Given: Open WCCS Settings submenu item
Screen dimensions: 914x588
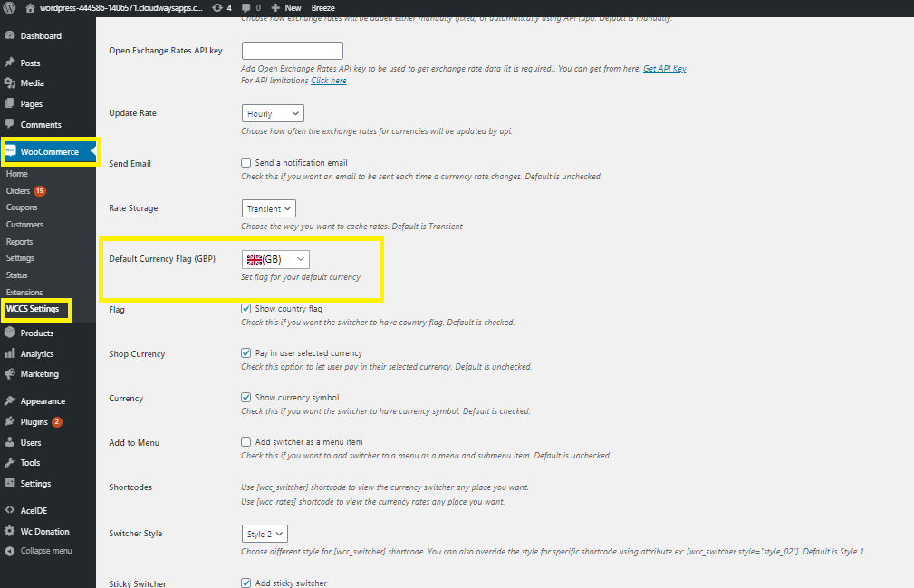Looking at the screenshot, I should coord(33,309).
